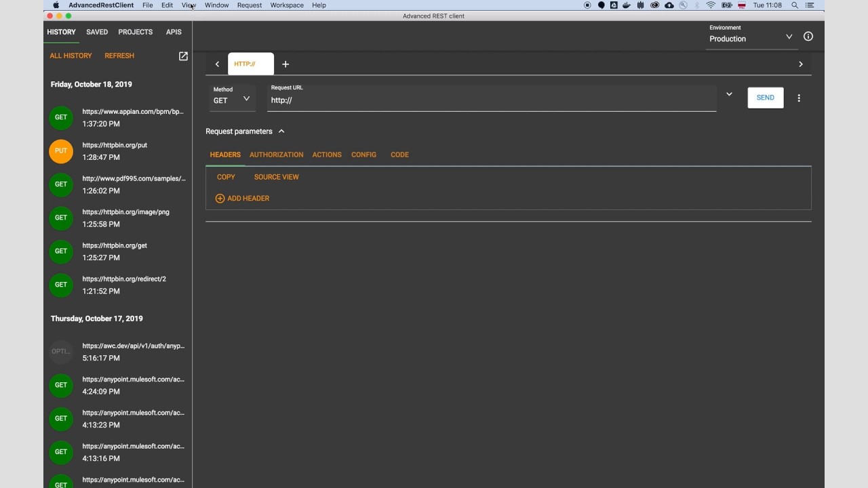Switch to the SAVED tab
Screen dimensions: 868x488
click(96, 32)
